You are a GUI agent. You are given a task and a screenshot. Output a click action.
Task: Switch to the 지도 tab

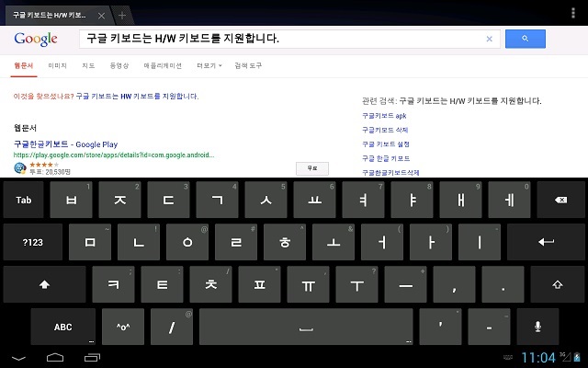click(88, 65)
